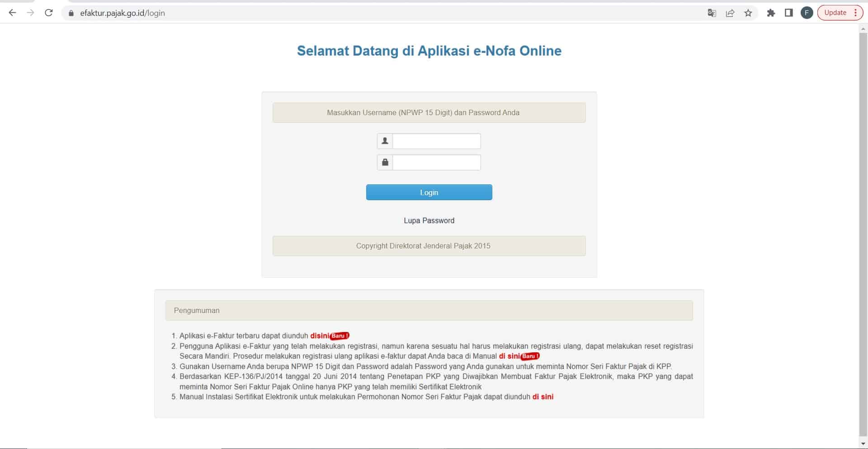Click 'disini' e-Faktur download link
The height and width of the screenshot is (449, 868).
coord(320,336)
